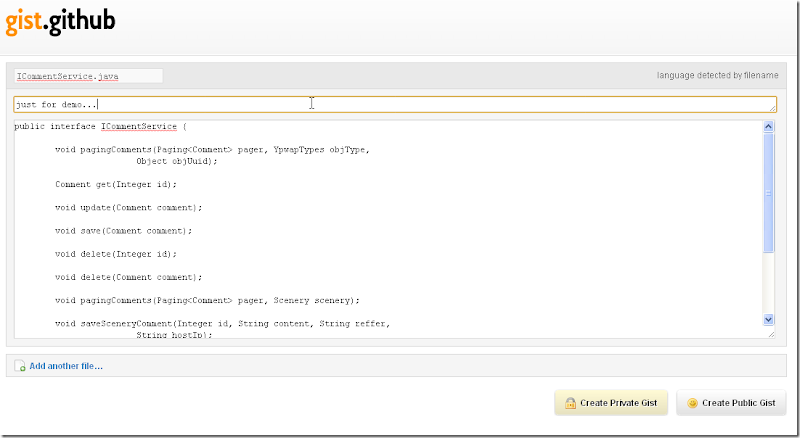Place cursor on 'Comment get(Integer id);' line
Viewport: 800px width, 438px height.
(115, 184)
